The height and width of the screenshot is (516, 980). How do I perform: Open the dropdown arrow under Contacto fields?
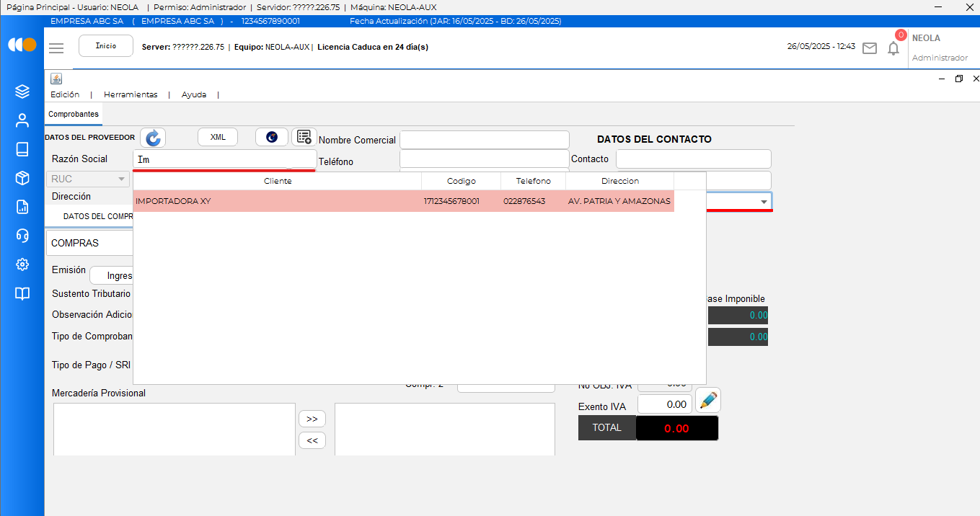tap(764, 202)
